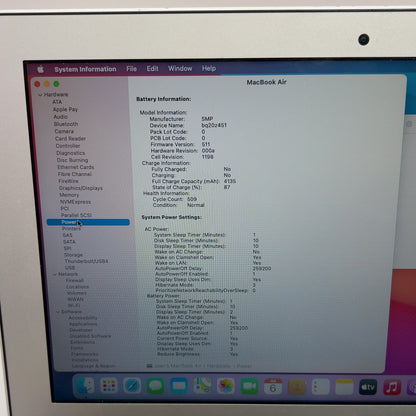
Task: Select NVMExpress in the sidebar
Action: [x=75, y=202]
